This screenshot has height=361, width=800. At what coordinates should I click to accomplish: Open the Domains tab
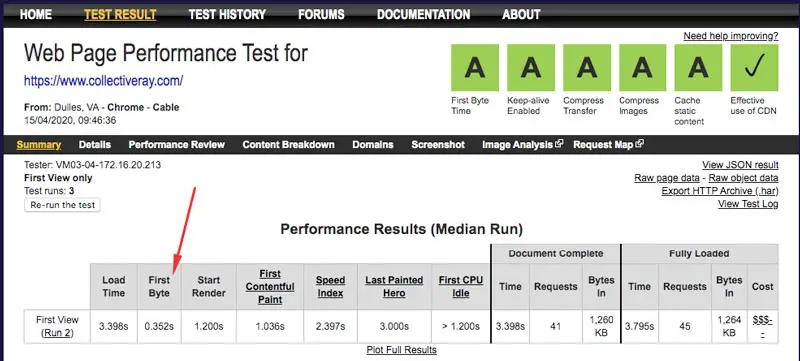pos(373,145)
